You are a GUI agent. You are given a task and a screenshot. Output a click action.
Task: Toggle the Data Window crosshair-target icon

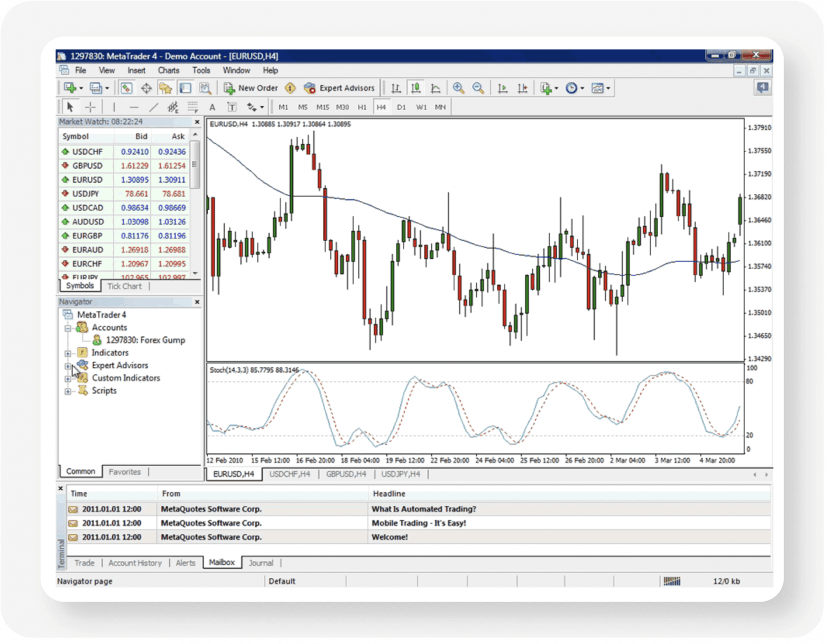click(146, 88)
